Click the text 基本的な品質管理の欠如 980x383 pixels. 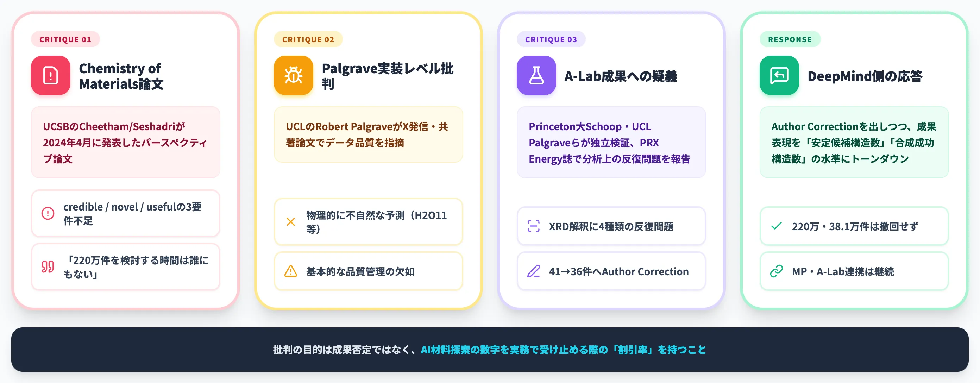tap(360, 271)
